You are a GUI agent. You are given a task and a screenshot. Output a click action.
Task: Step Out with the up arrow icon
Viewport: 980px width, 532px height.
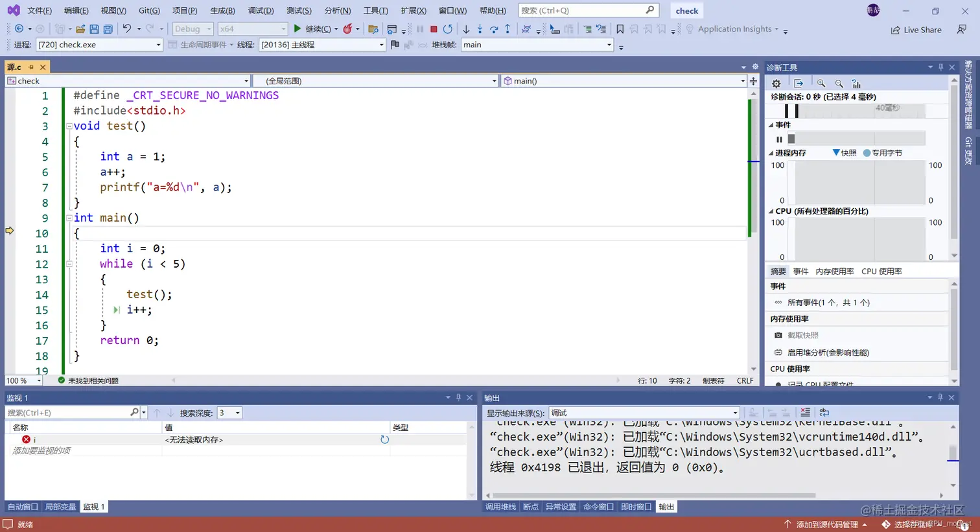[507, 29]
